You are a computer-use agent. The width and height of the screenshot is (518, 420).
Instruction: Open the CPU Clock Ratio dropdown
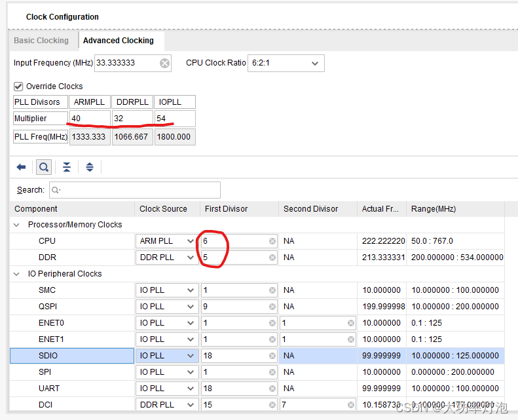(x=286, y=63)
